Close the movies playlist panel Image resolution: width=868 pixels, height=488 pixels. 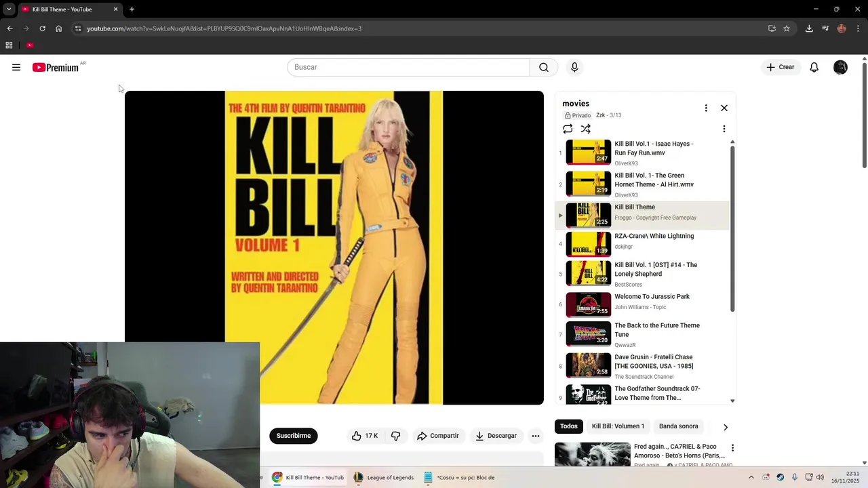click(x=724, y=108)
